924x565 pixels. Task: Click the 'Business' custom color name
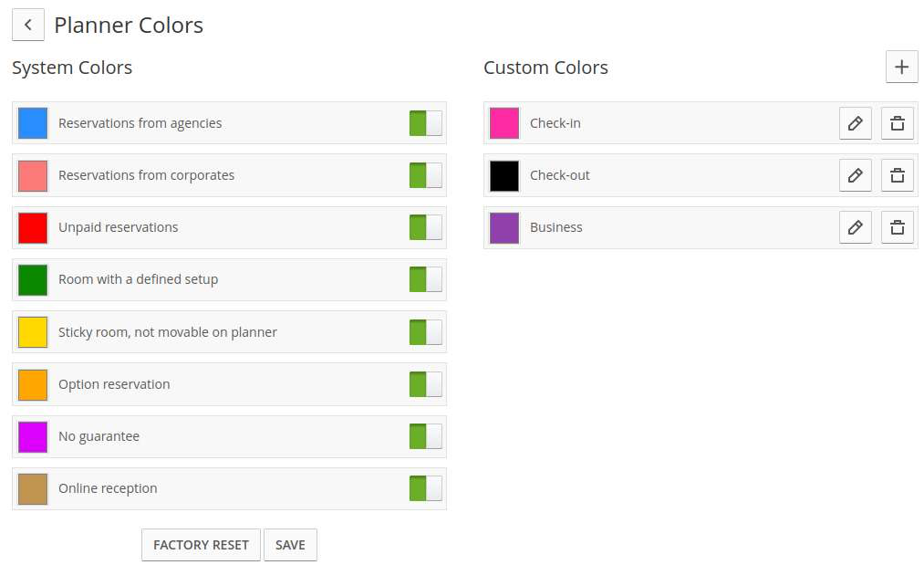tap(555, 227)
